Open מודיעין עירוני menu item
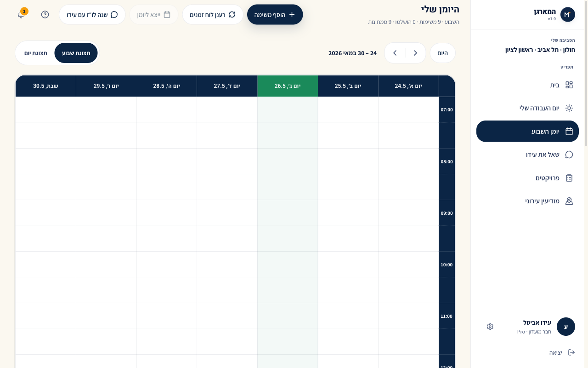This screenshot has width=588, height=368. coord(527,201)
